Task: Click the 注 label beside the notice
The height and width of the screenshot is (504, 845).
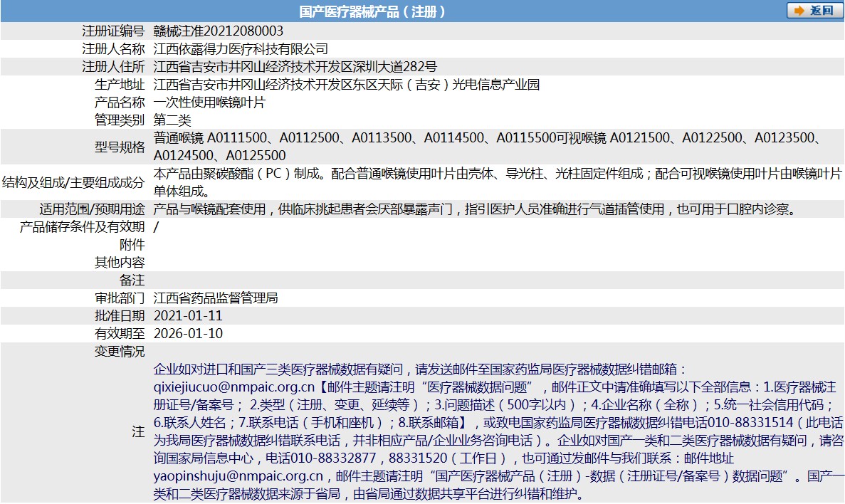Action: [139, 432]
